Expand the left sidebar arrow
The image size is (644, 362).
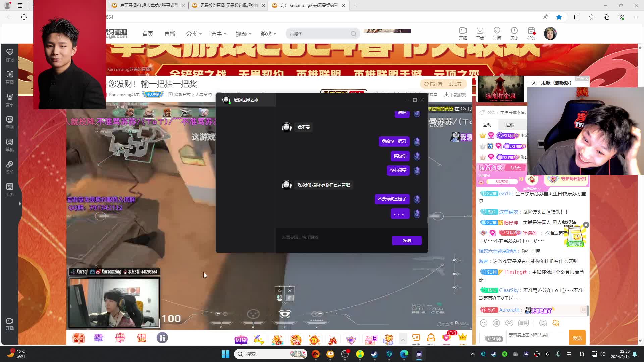(x=20, y=204)
